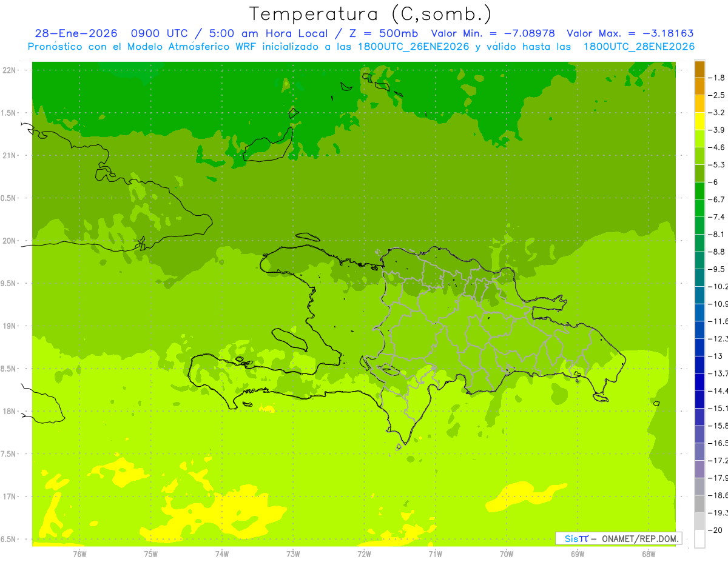Pick the brown-orange swatch above -1.8
The height and width of the screenshot is (562, 728).
699,69
